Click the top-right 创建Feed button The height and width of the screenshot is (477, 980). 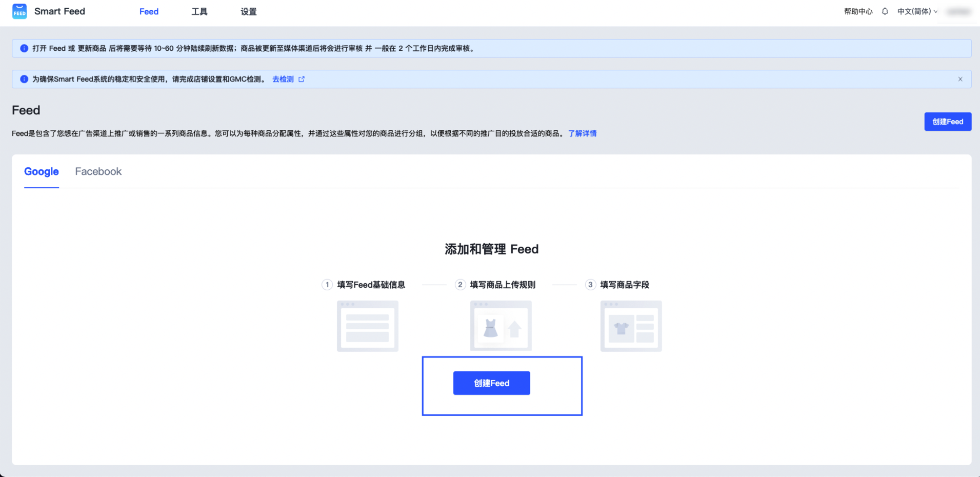(x=947, y=122)
